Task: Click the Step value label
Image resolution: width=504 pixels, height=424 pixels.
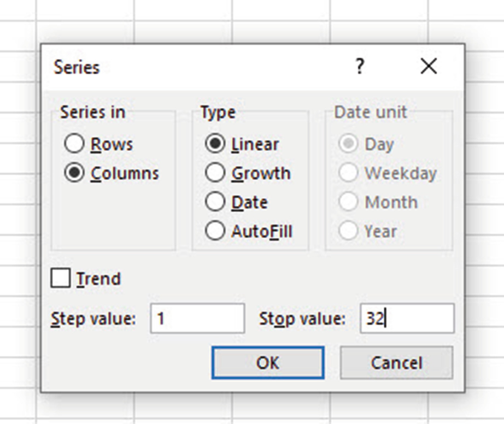Action: (x=93, y=319)
